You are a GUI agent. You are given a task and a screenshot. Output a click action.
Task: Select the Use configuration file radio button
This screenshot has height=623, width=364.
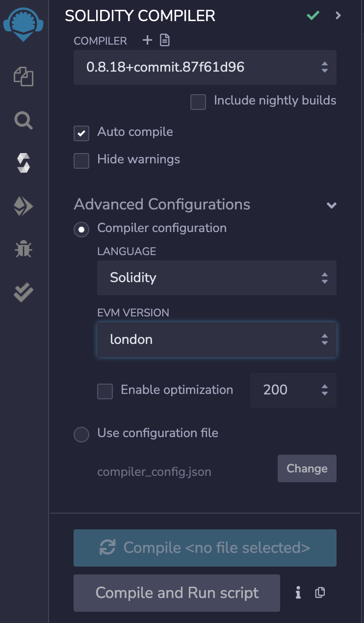pos(81,434)
